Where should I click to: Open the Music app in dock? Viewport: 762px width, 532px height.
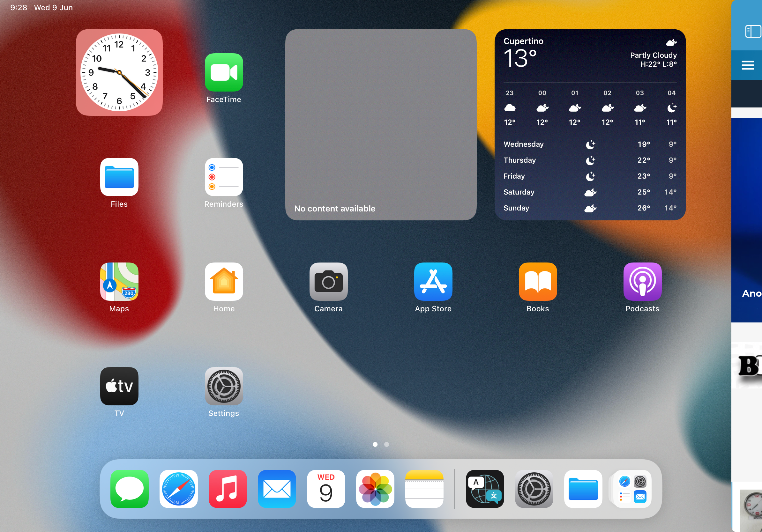(x=228, y=489)
